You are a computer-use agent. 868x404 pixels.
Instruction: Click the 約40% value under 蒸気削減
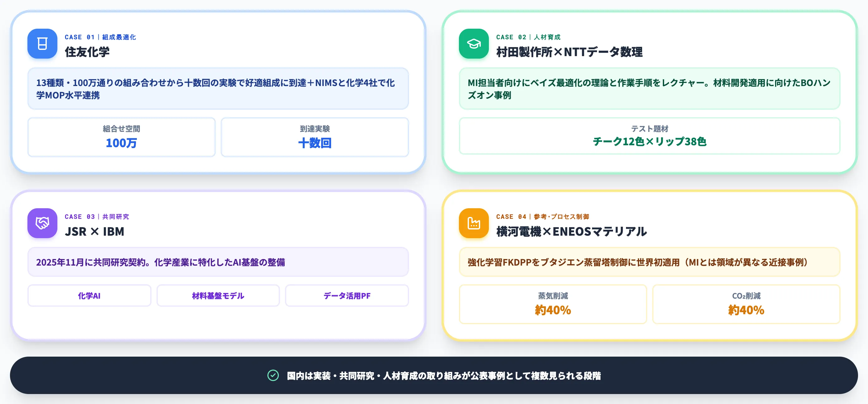click(x=553, y=310)
